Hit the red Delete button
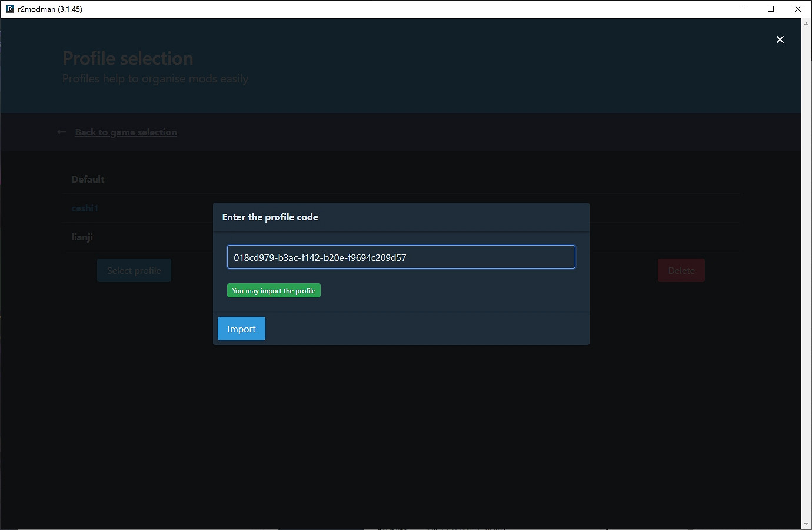Screen dimensions: 812x530 [681, 271]
